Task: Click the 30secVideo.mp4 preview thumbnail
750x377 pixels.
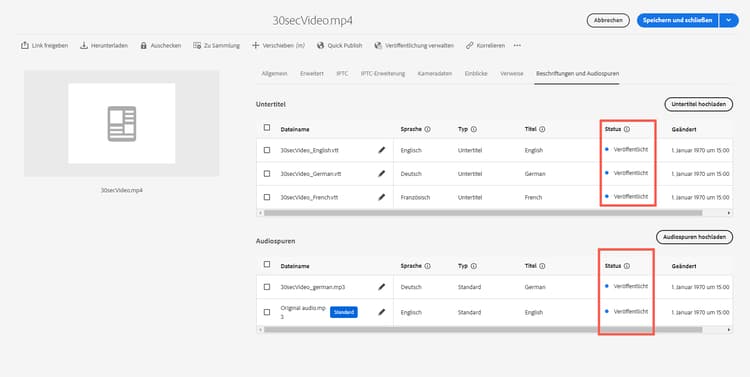Action: [x=121, y=123]
